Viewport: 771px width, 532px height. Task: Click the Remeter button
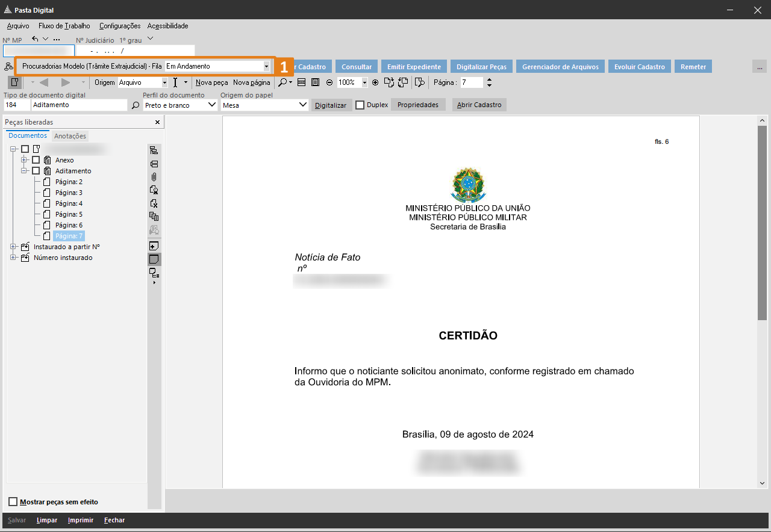693,66
